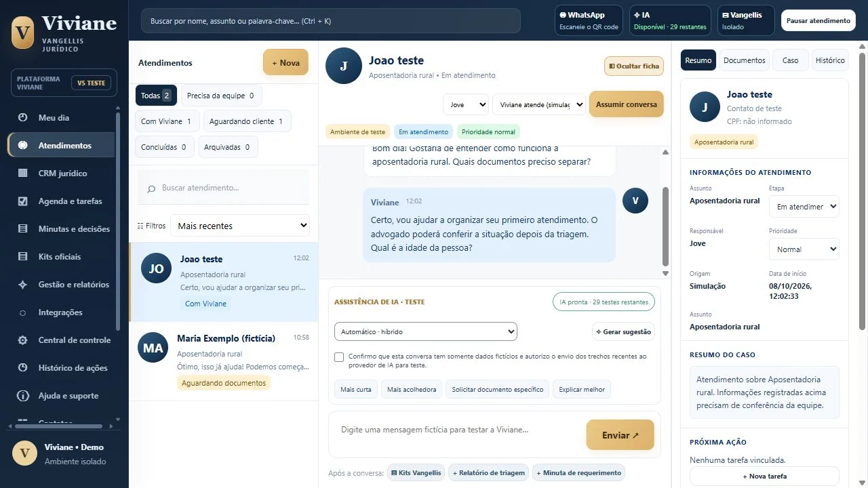The width and height of the screenshot is (868, 488).
Task: Select the Atendimentos sidebar icon
Action: coord(22,146)
